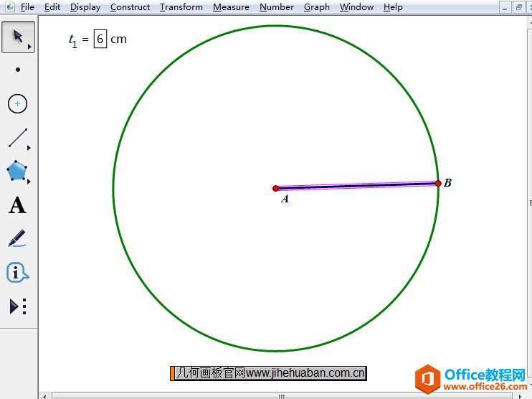Open the Custom Tools menu

[18, 306]
